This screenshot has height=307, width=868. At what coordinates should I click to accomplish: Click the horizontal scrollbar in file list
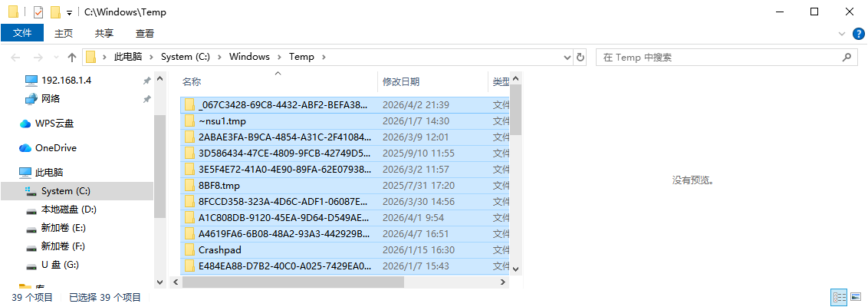pos(291,282)
